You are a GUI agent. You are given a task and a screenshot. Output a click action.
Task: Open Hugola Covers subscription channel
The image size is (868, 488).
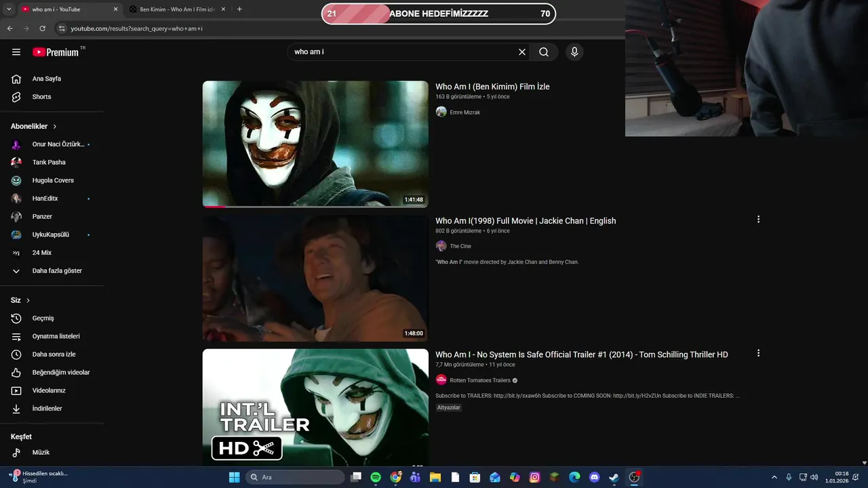click(x=52, y=180)
